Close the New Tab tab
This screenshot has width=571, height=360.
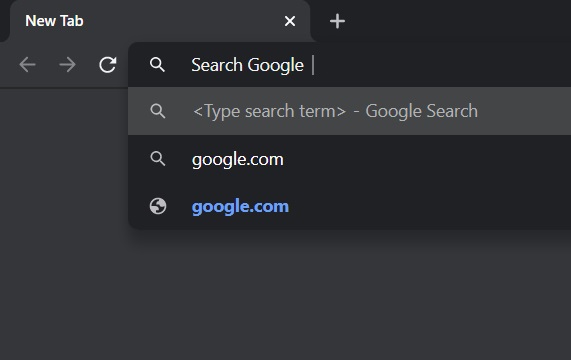[290, 21]
